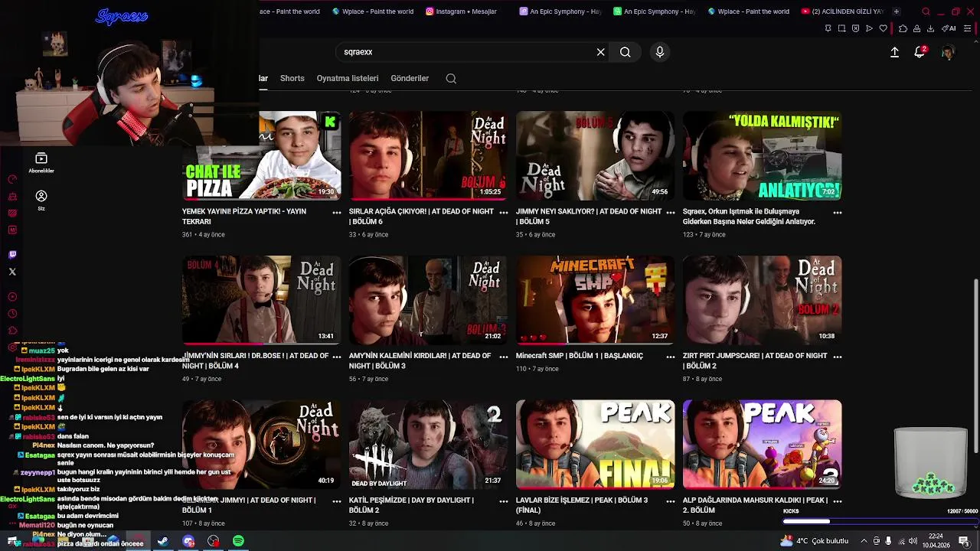This screenshot has width=980, height=551.
Task: Switch to Instagram Mesajlar browser tab
Action: point(465,11)
